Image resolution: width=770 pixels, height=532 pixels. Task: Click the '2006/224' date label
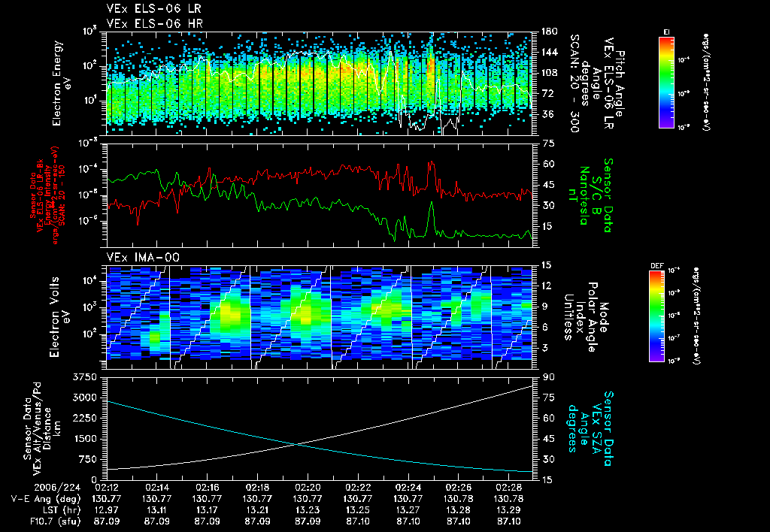click(x=56, y=488)
